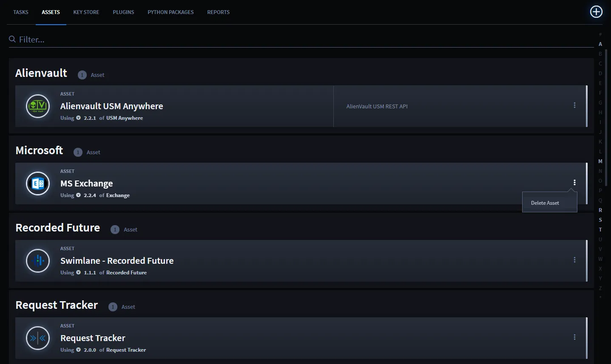The height and width of the screenshot is (364, 611).
Task: Click the Alienvault group heading
Action: point(41,73)
